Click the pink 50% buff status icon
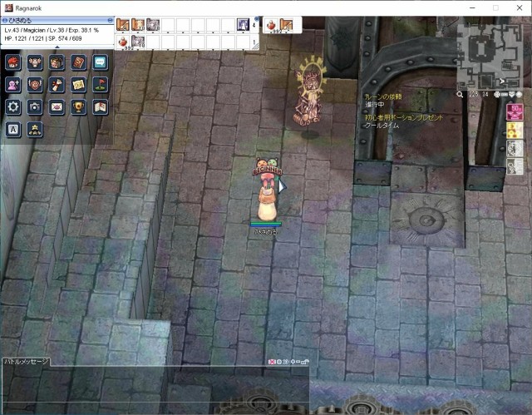Viewport: 532px width, 415px height. pyautogui.click(x=515, y=112)
